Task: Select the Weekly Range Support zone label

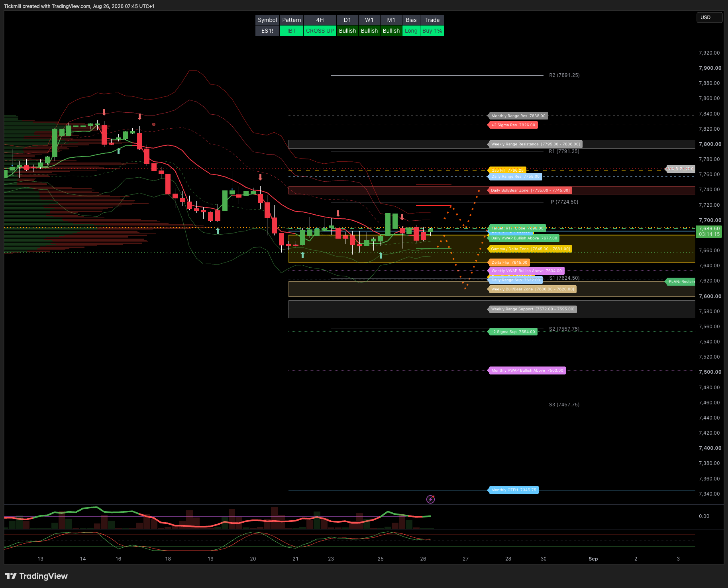Action: [x=532, y=309]
